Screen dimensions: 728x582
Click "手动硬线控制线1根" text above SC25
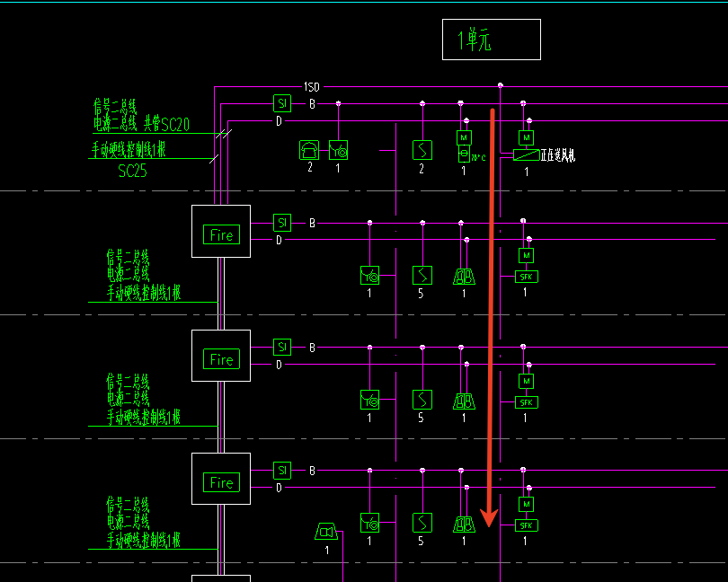coord(129,149)
